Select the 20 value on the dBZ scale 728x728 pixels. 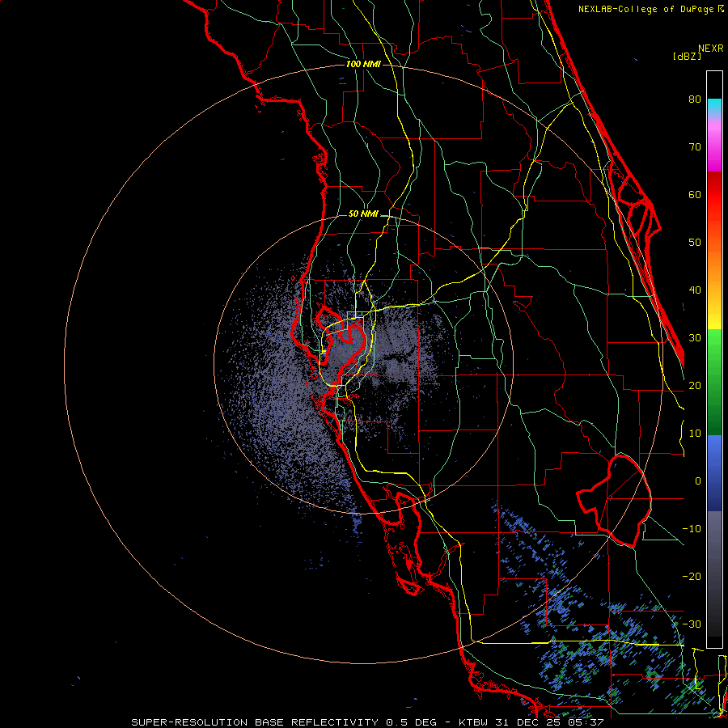[695, 386]
